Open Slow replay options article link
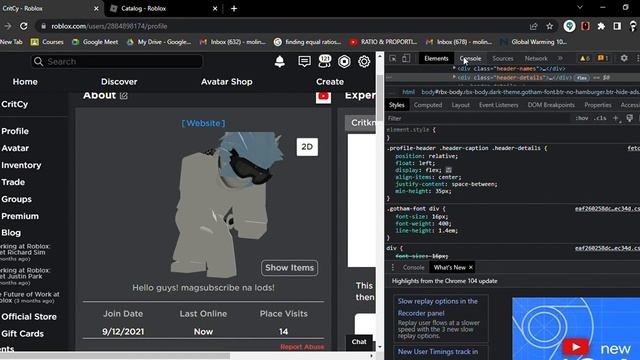Image resolution: width=640 pixels, height=360 pixels. 438,307
